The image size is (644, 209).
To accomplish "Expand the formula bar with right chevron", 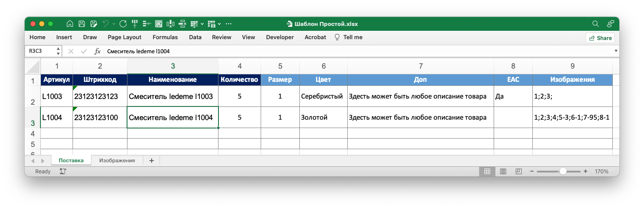I will click(x=616, y=51).
